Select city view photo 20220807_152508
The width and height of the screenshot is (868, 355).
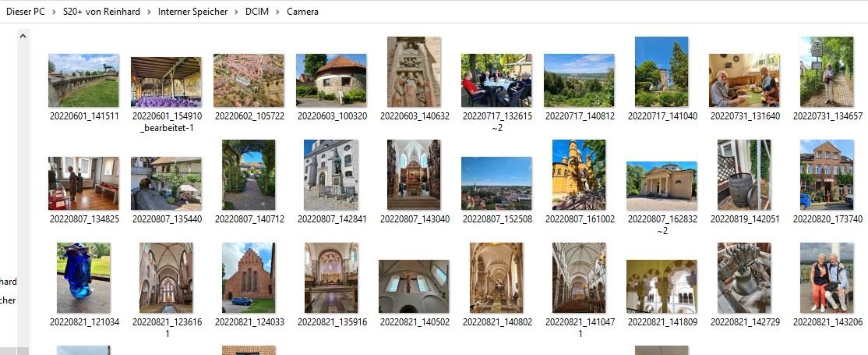coord(496,183)
